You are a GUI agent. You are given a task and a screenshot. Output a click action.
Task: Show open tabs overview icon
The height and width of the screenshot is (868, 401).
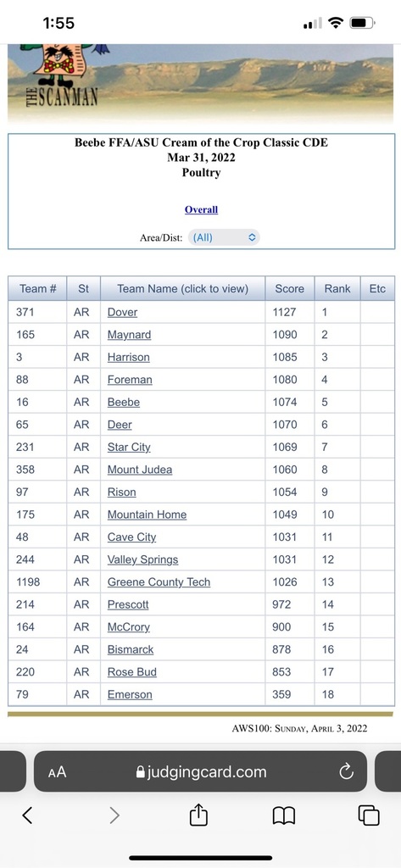(369, 815)
